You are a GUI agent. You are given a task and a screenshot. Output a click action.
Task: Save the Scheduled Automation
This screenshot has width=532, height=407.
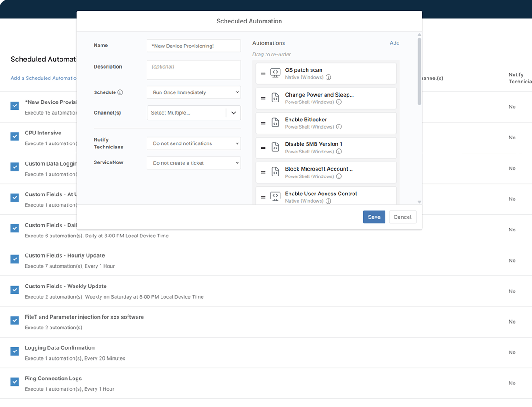374,217
